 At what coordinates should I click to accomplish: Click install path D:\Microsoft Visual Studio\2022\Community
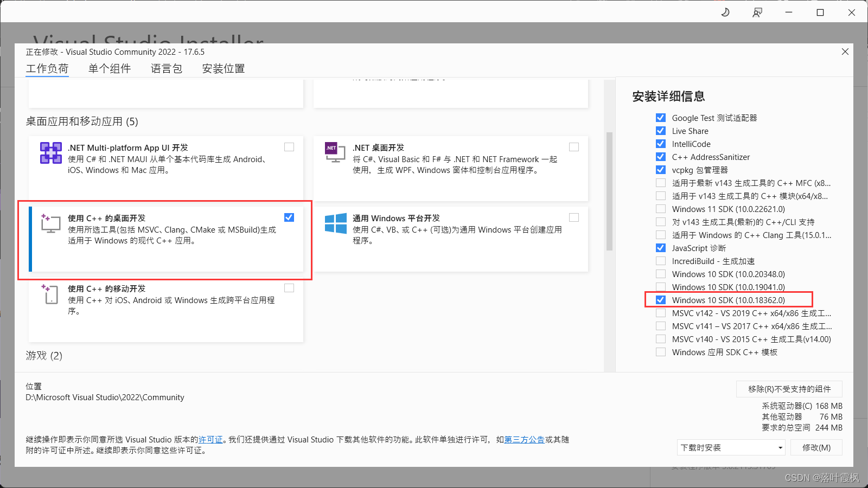click(105, 397)
